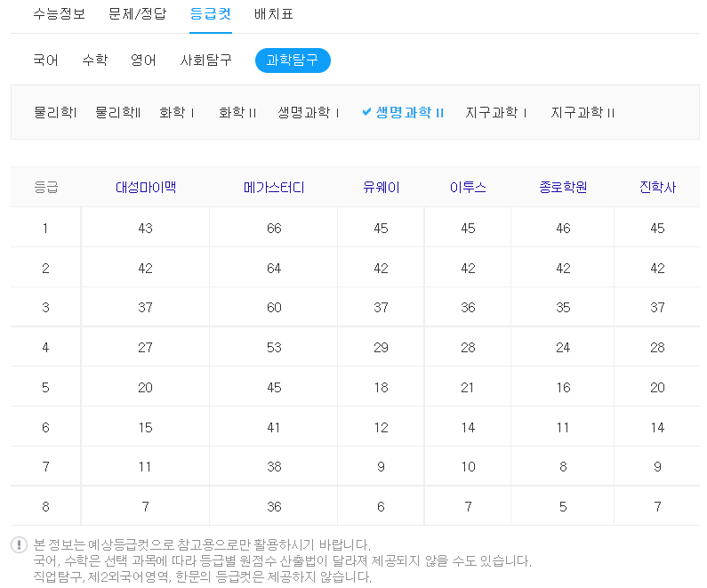This screenshot has width=707, height=588.
Task: Click 이투스 grade 7 value 10
Action: [468, 467]
